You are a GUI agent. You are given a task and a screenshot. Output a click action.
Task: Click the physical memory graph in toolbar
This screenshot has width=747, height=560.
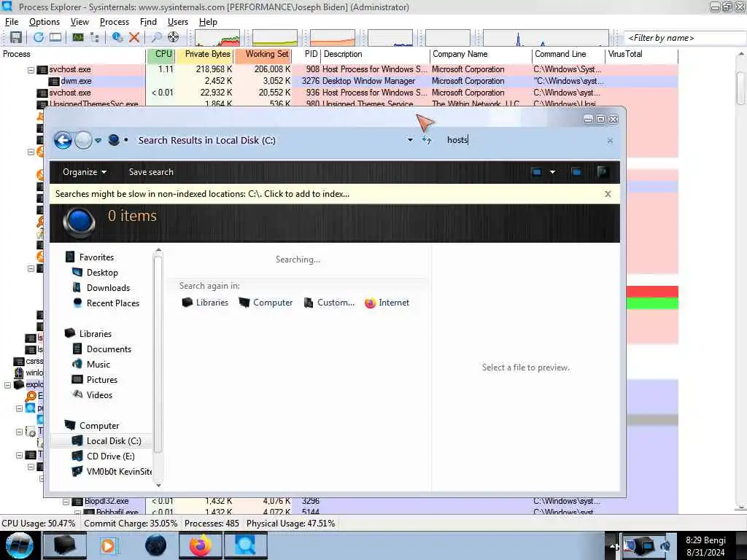[x=333, y=38]
